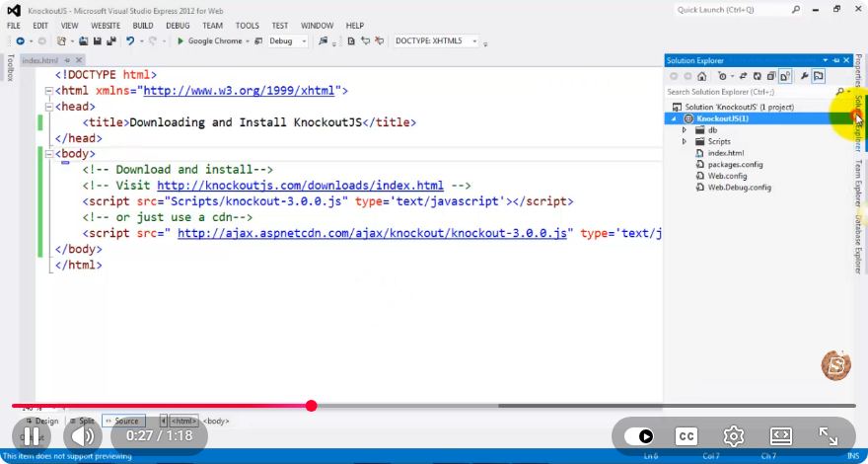This screenshot has width=868, height=464.
Task: Open the TEST menu
Action: click(280, 26)
